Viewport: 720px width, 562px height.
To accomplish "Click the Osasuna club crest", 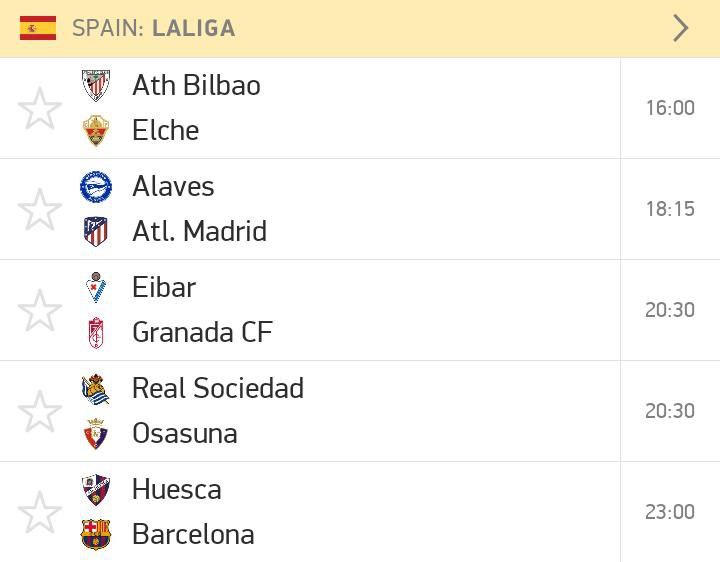I will (96, 433).
